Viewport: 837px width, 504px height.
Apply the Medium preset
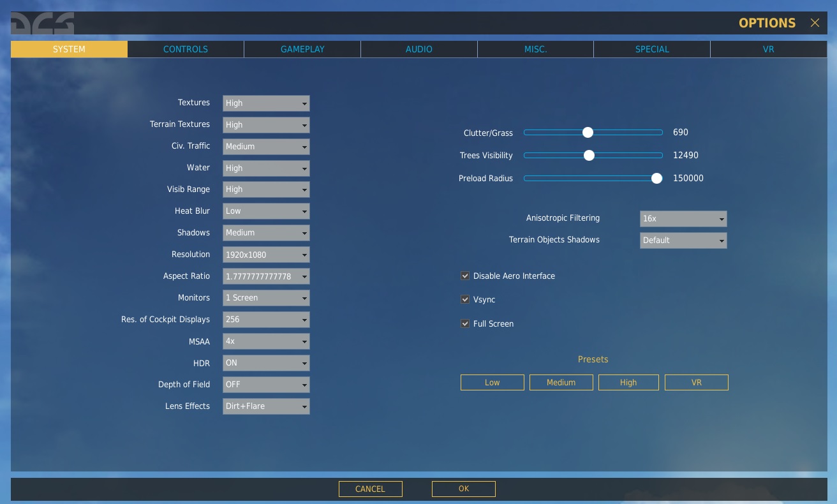(x=561, y=382)
